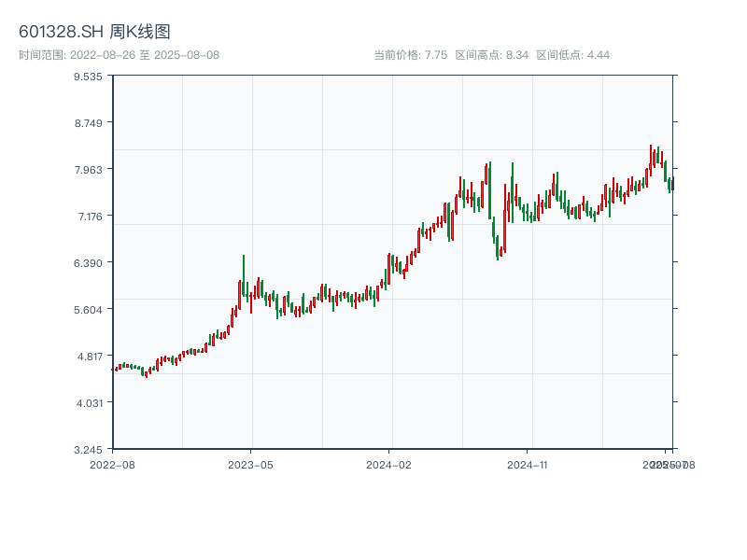Viewport: 747px width, 560px height.
Task: Select the 时间范围 date range text
Action: click(x=119, y=55)
